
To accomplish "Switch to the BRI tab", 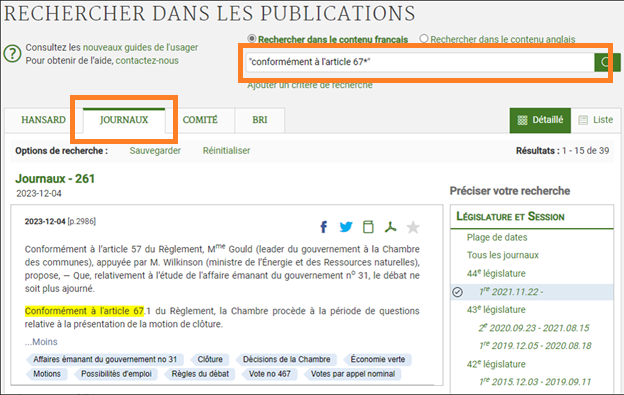I will (x=260, y=120).
